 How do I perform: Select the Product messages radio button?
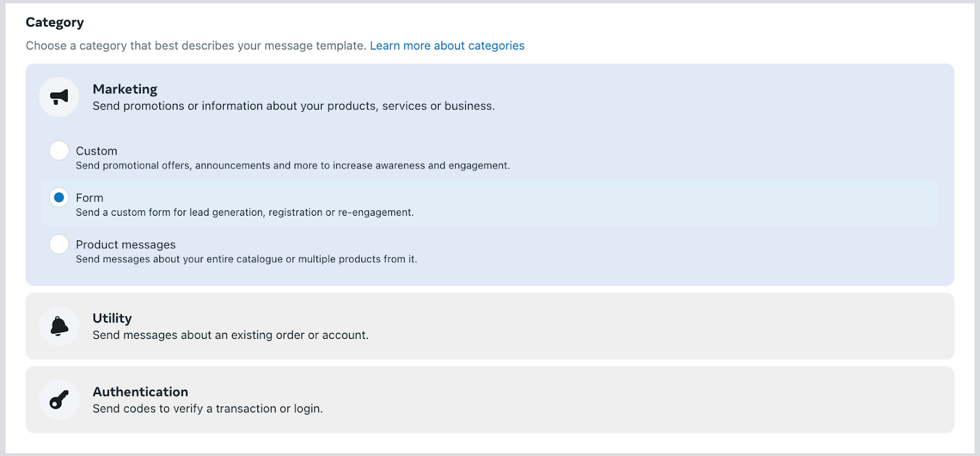pyautogui.click(x=59, y=244)
